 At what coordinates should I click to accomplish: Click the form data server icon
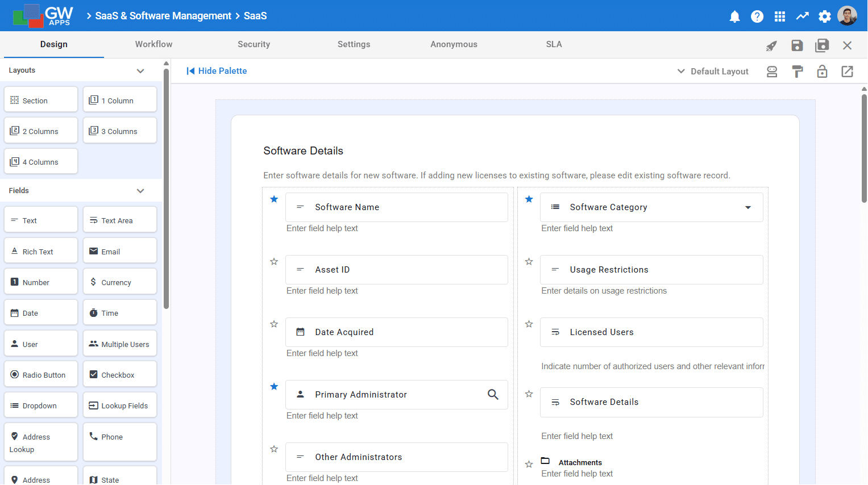point(772,72)
